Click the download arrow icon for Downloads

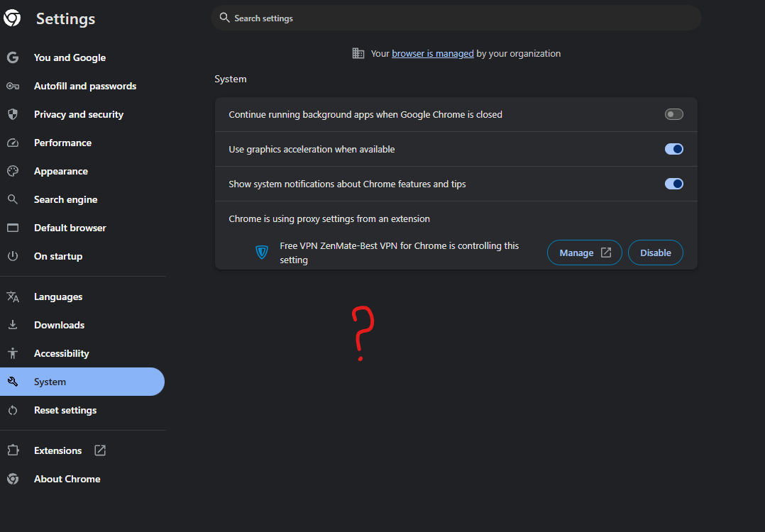(x=13, y=325)
